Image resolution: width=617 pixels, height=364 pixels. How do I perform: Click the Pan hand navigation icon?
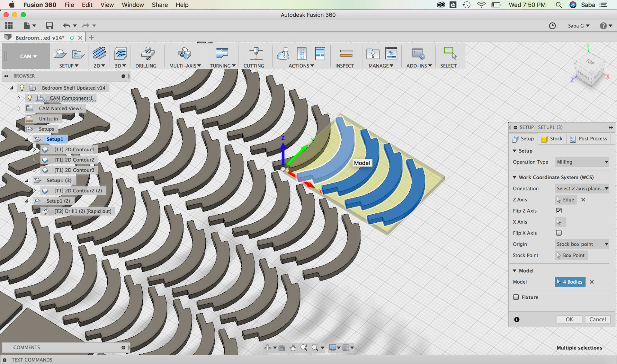[x=292, y=348]
